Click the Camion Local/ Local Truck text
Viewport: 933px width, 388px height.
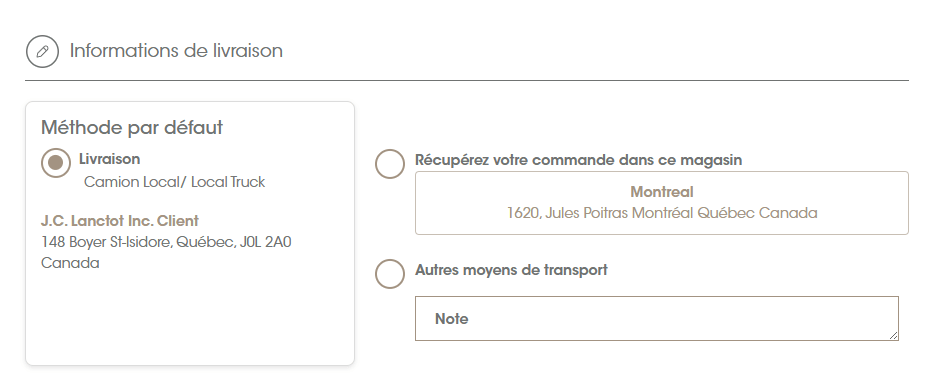point(174,182)
